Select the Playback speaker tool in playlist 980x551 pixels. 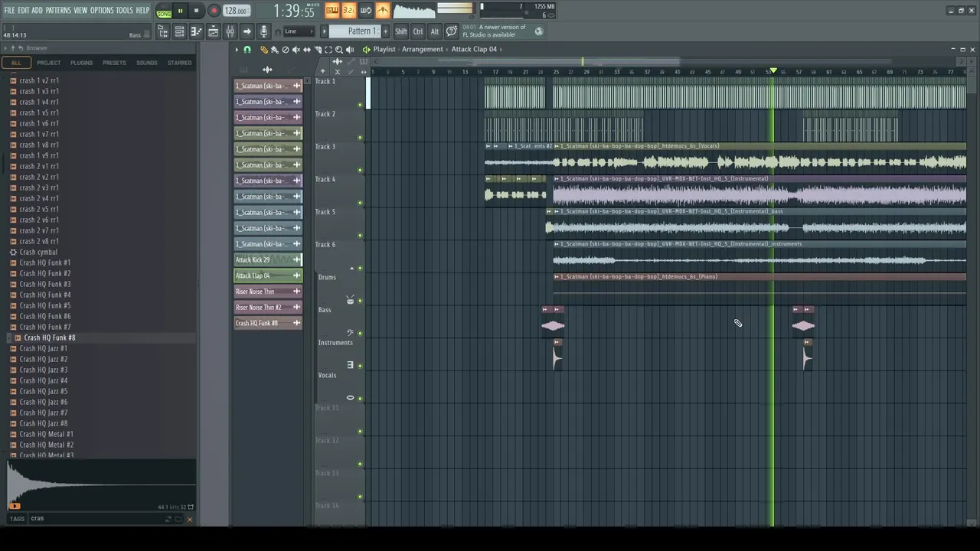(x=350, y=49)
